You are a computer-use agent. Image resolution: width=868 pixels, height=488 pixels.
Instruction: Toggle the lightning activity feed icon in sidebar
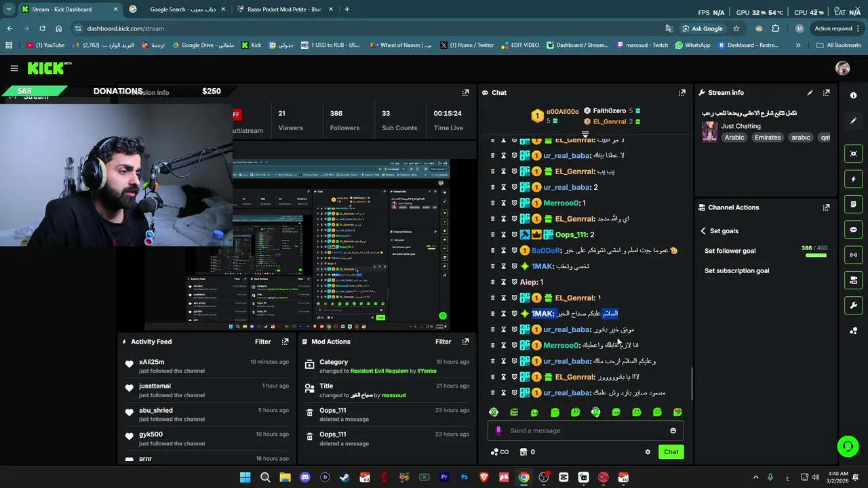click(853, 179)
